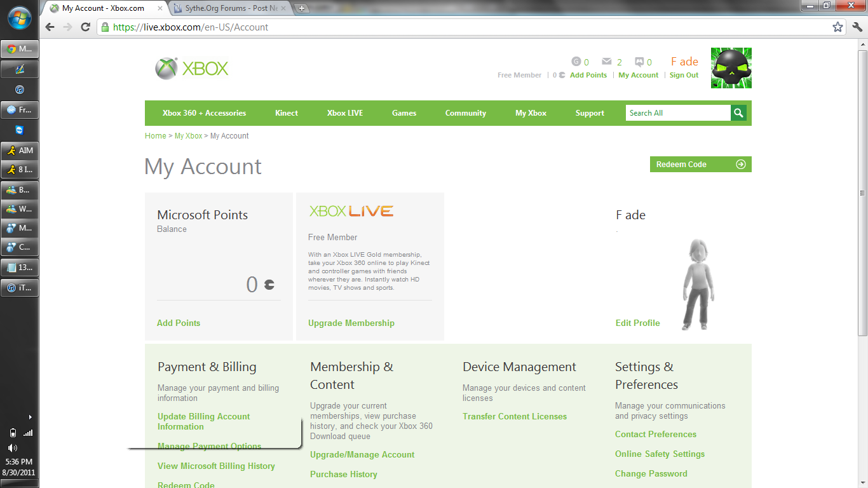Viewport: 868px width, 488px height.
Task: Go to My Xbox in the breadcrumb
Action: click(x=189, y=136)
